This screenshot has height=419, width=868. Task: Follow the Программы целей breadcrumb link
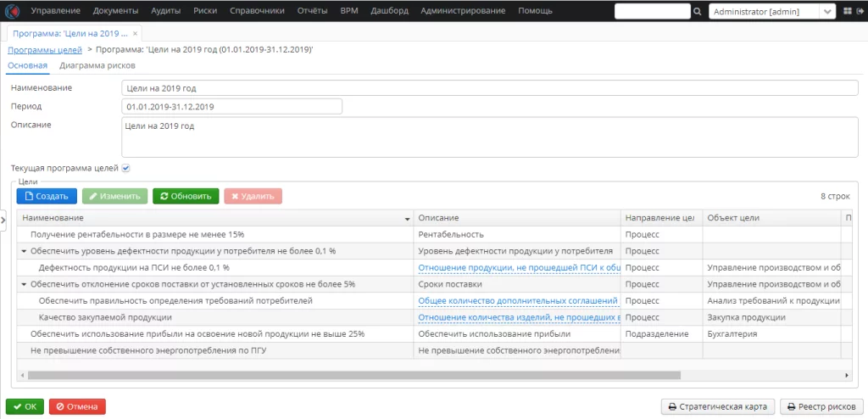(45, 50)
